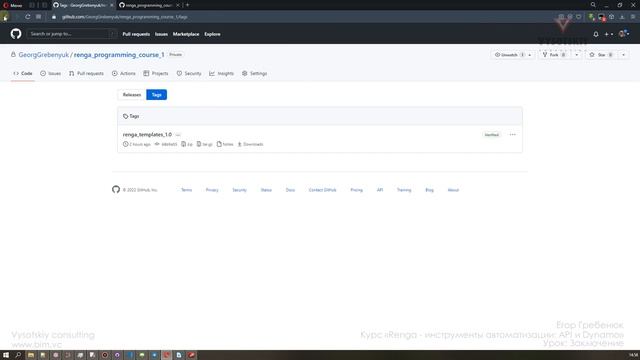The height and width of the screenshot is (360, 640).
Task: Open the API footer link
Action: point(380,190)
